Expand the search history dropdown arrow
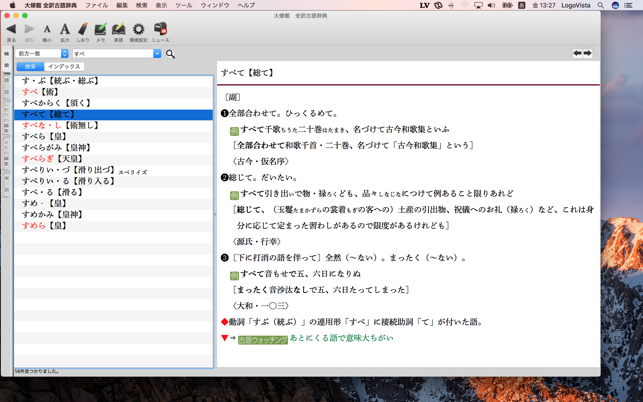 point(157,54)
